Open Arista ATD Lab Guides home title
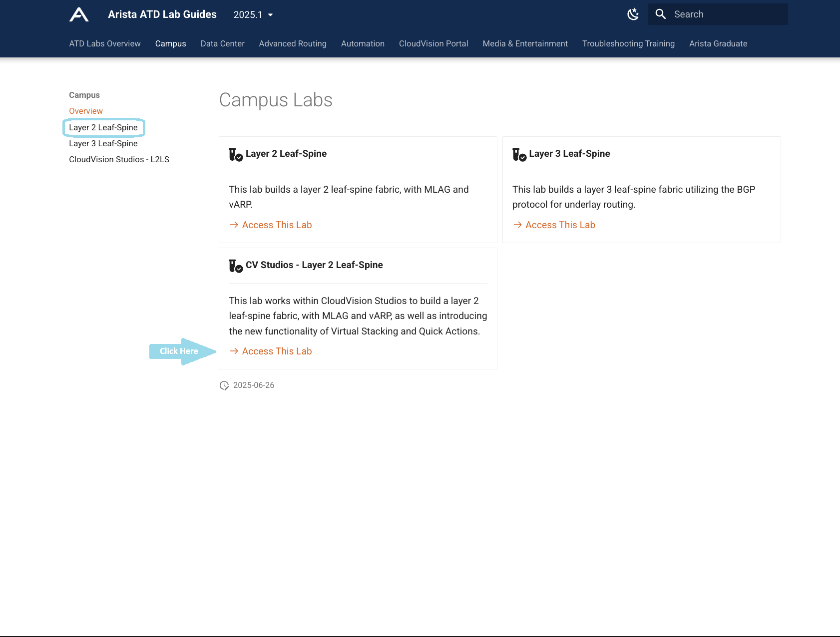 (x=162, y=14)
